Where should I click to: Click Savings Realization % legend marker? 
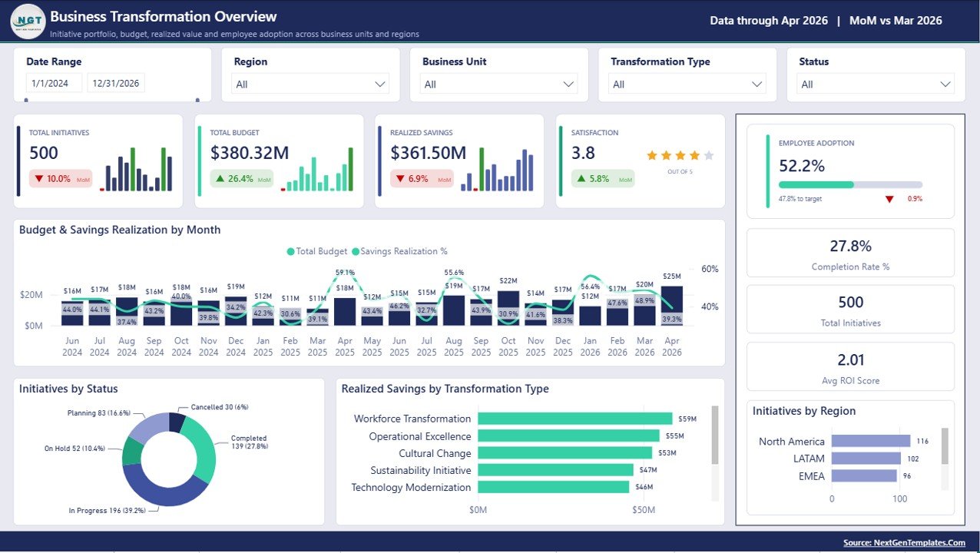pyautogui.click(x=356, y=251)
